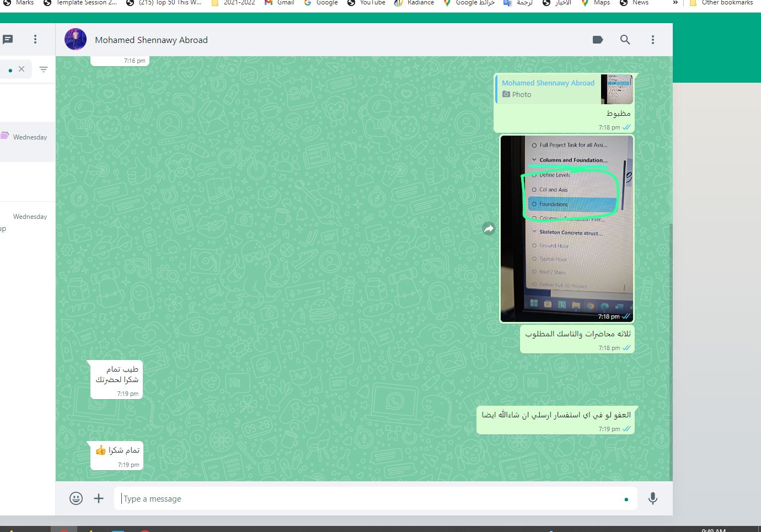Image resolution: width=761 pixels, height=532 pixels.
Task: Open the 2021-2022 bookmark folder
Action: tap(233, 3)
